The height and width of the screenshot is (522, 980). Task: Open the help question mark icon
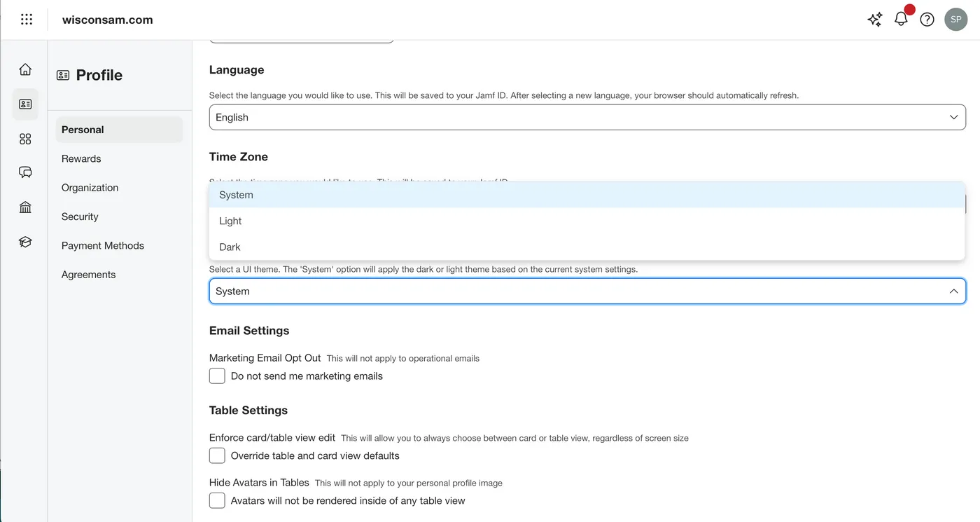point(927,20)
